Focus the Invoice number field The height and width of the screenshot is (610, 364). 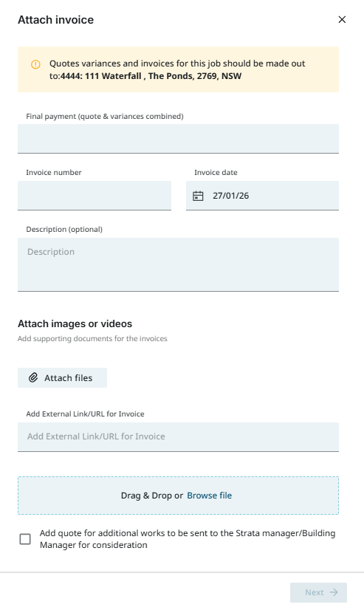pyautogui.click(x=95, y=196)
